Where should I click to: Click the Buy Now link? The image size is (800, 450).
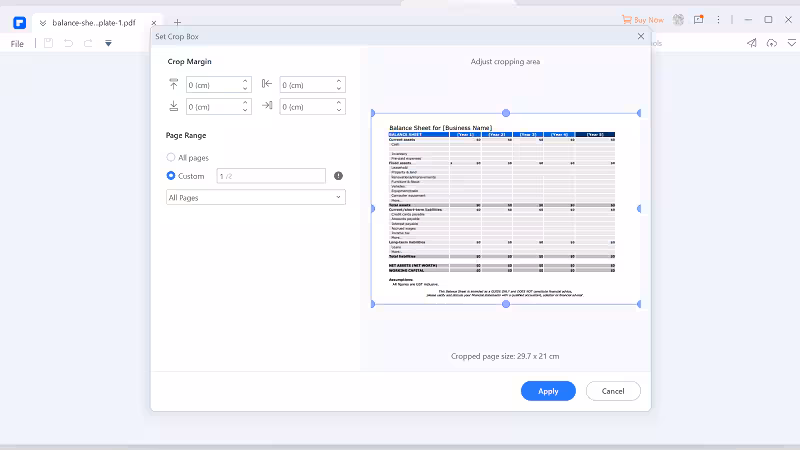[643, 20]
